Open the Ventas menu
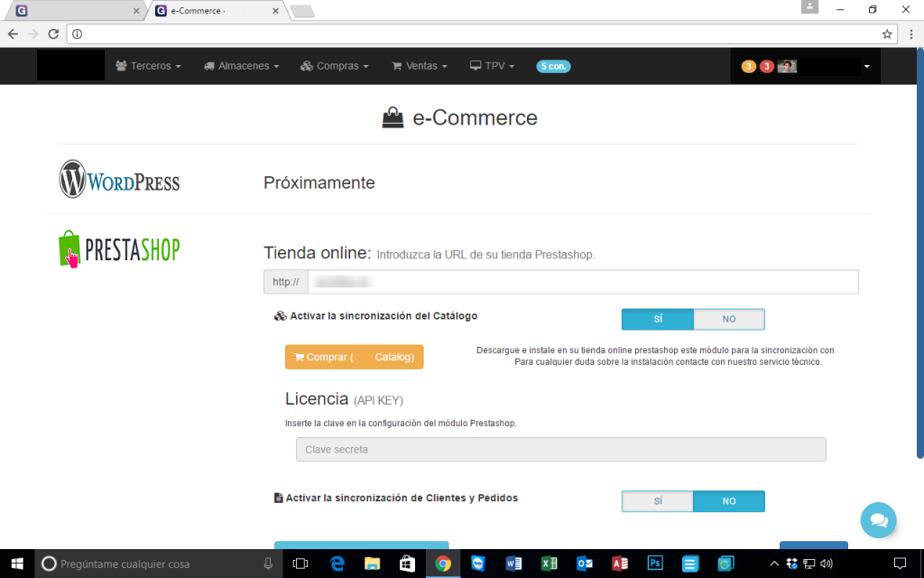Image resolution: width=924 pixels, height=578 pixels. click(x=420, y=66)
